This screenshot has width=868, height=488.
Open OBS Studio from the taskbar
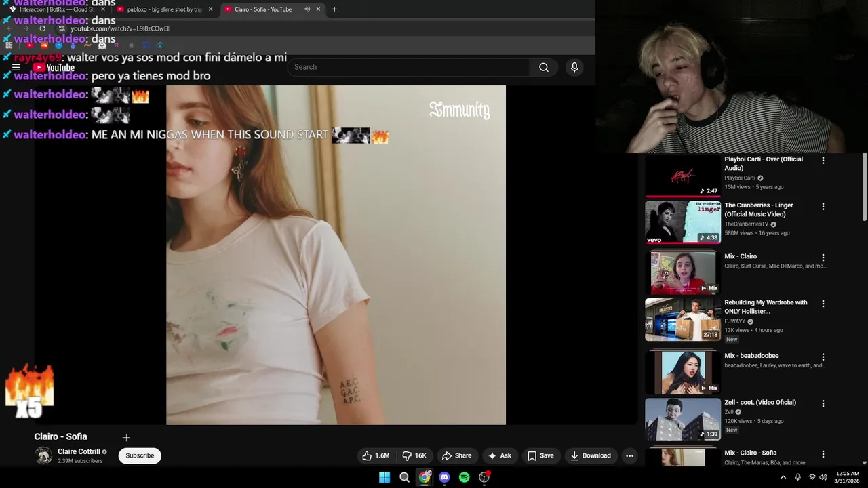pos(484,477)
